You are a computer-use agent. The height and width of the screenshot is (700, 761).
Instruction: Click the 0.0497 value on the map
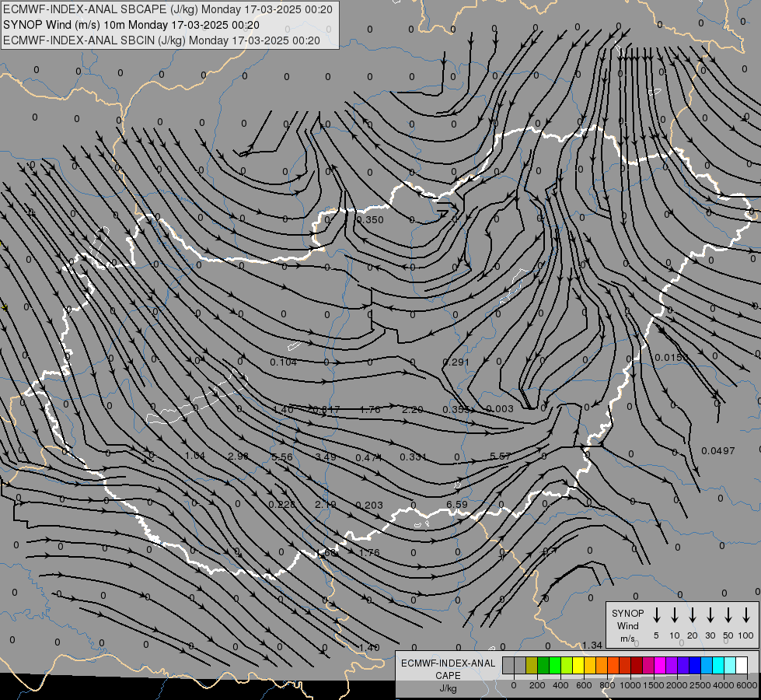tap(718, 451)
